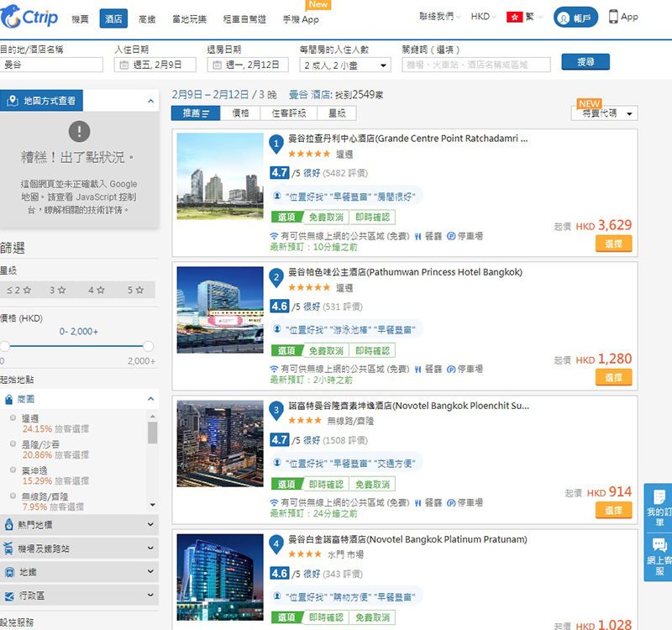The width and height of the screenshot is (672, 630).
Task: Click rank marker 2 for Pathumwan Princess
Action: pyautogui.click(x=276, y=278)
